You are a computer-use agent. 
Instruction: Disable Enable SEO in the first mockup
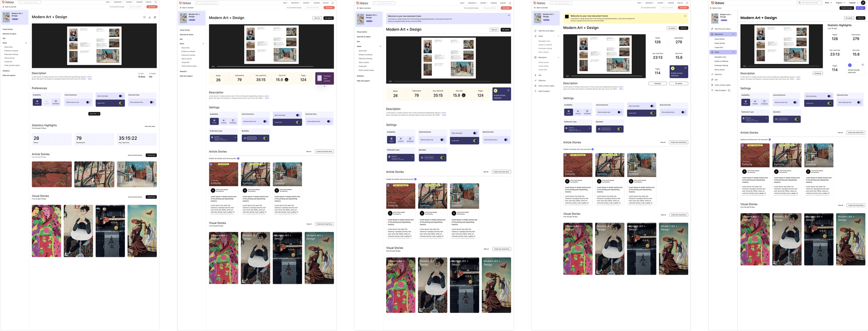pyautogui.click(x=121, y=103)
